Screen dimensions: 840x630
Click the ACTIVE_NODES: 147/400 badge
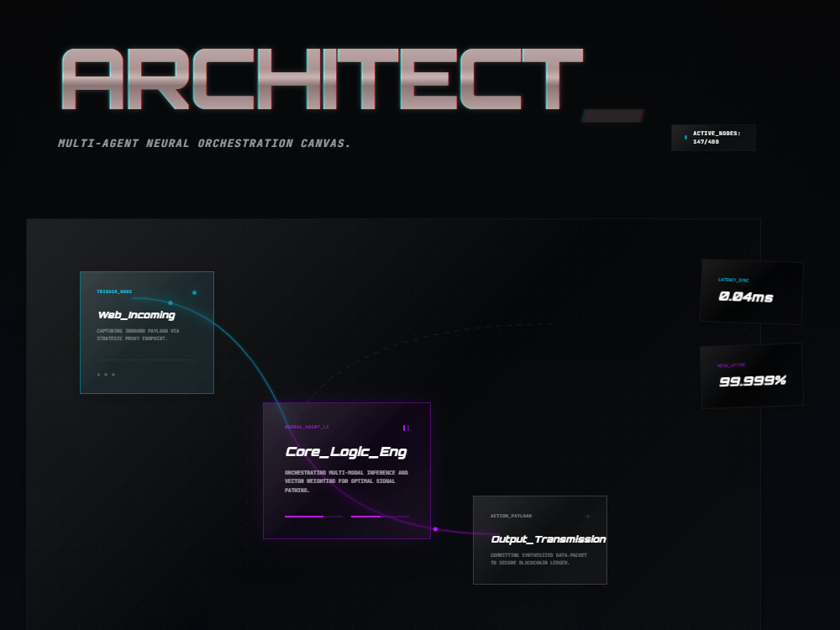click(x=713, y=138)
